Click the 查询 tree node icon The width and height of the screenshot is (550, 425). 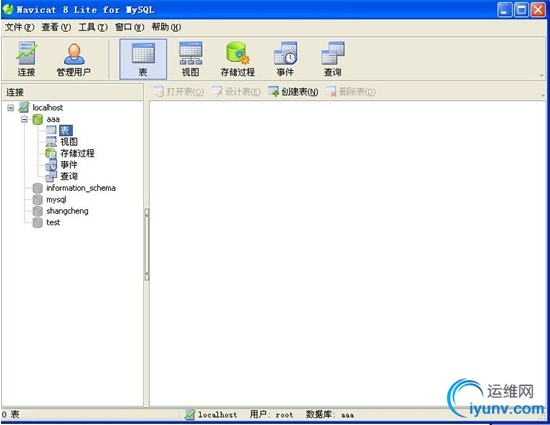pos(51,176)
